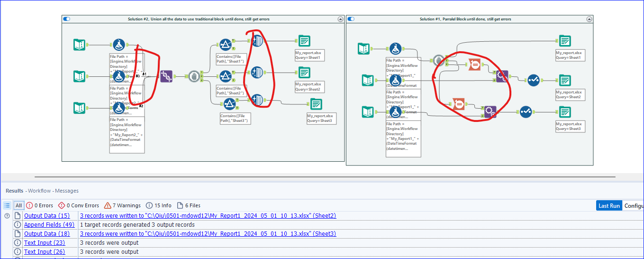644x259 pixels.
Task: Open the written file link ending in (Sheet2)
Action: coord(208,216)
